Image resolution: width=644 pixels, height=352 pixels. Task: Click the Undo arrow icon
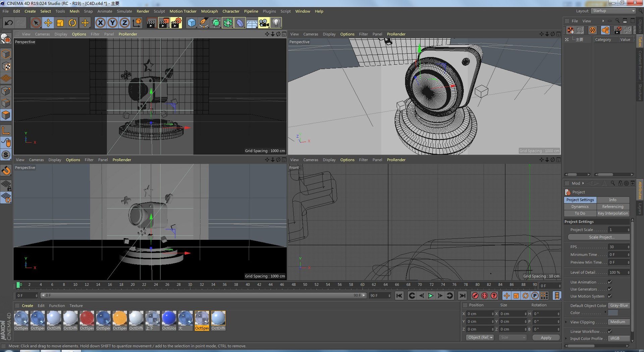point(9,23)
